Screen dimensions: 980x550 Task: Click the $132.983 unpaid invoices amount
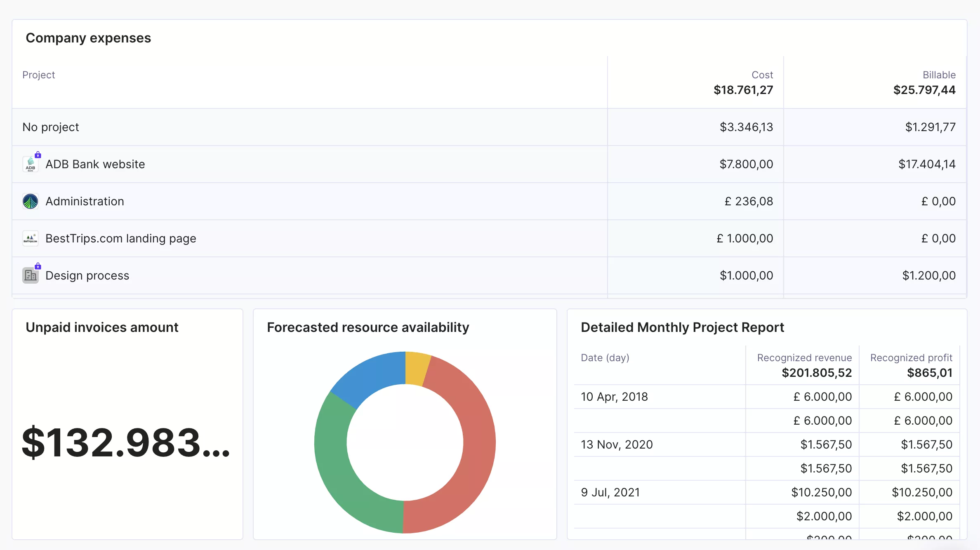pyautogui.click(x=126, y=443)
